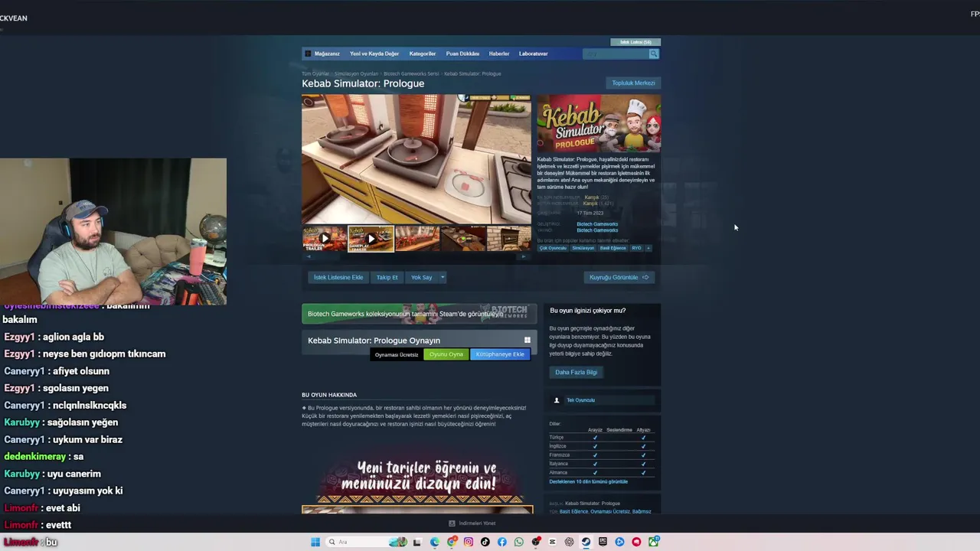Open the Biotech Gameworks collection banner

point(419,314)
